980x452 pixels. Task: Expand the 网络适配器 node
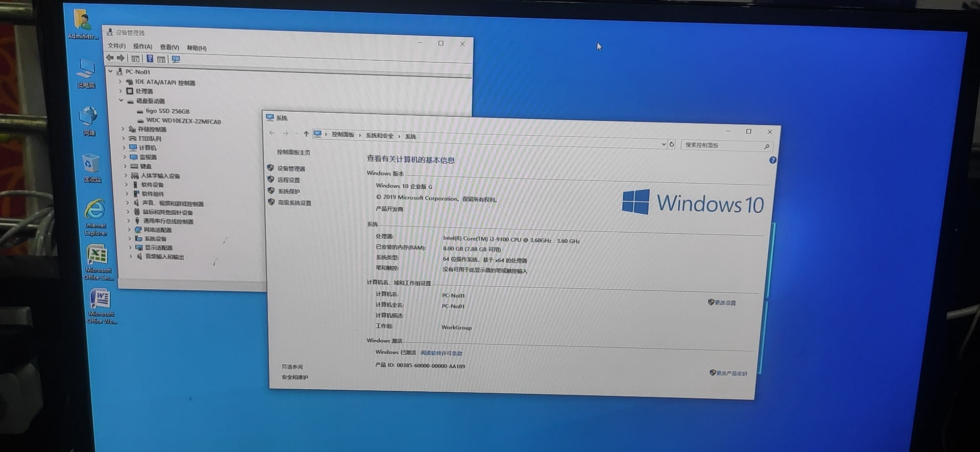coord(129,230)
